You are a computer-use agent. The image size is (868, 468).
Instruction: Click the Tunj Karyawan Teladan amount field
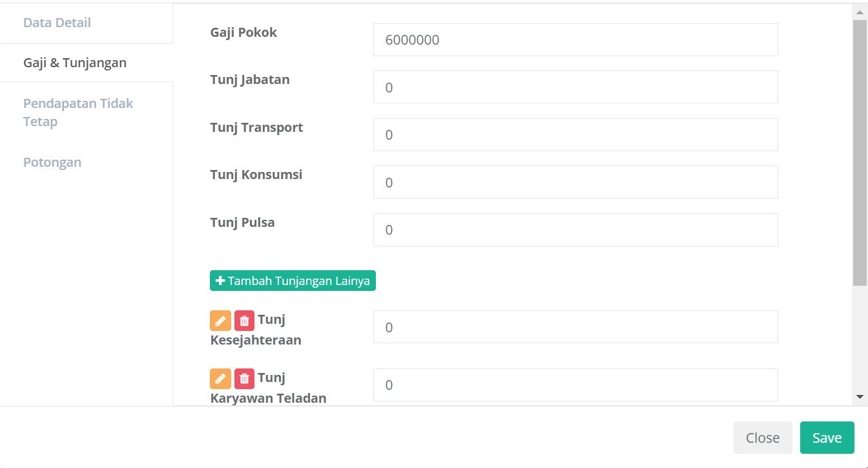pyautogui.click(x=575, y=385)
